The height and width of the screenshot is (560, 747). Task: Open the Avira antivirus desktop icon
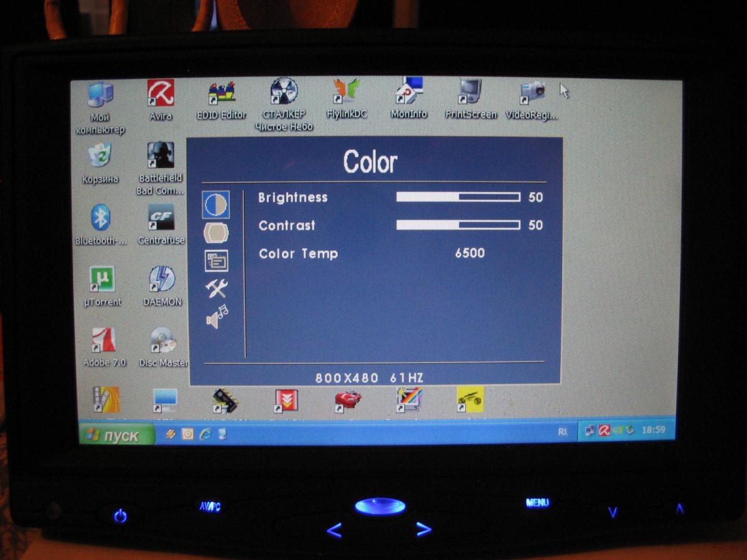click(161, 93)
